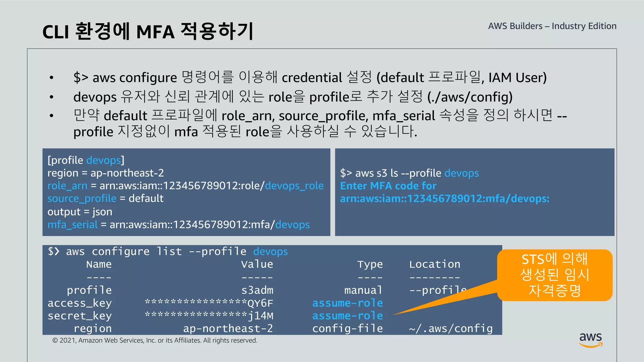644x362 pixels.
Task: Click the '© 2021, Amazon Web Services' copyright text
Action: 155,340
